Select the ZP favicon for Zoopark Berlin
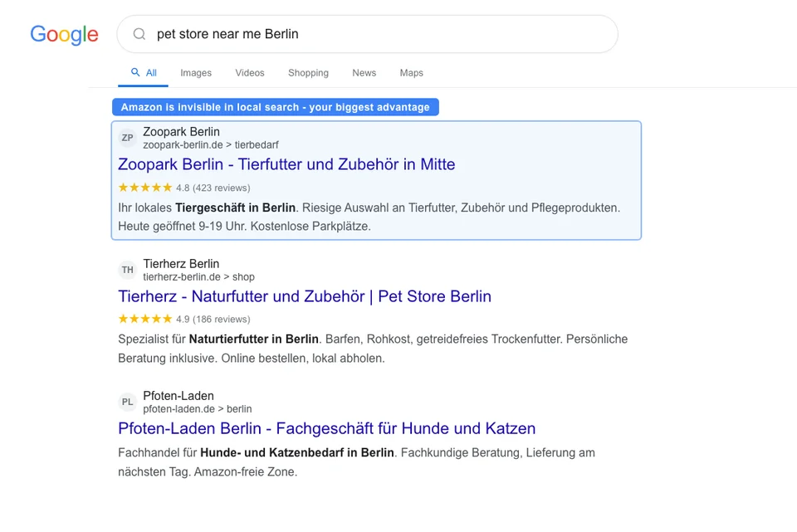Viewport: 797px width, 532px height. (127, 137)
